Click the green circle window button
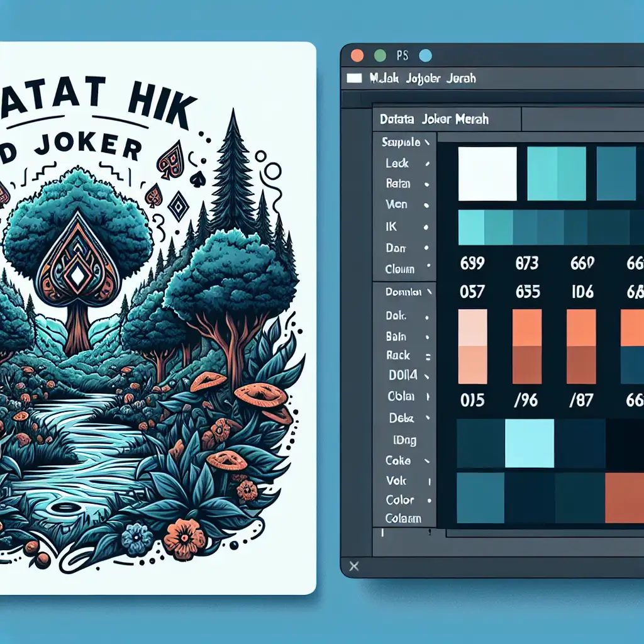This screenshot has height=644, width=644. (380, 55)
